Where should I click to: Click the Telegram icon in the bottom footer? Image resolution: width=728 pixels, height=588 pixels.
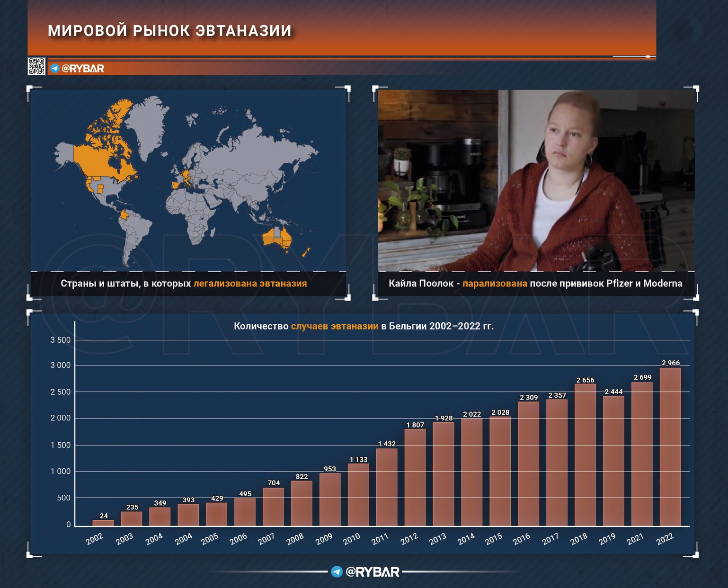337,572
